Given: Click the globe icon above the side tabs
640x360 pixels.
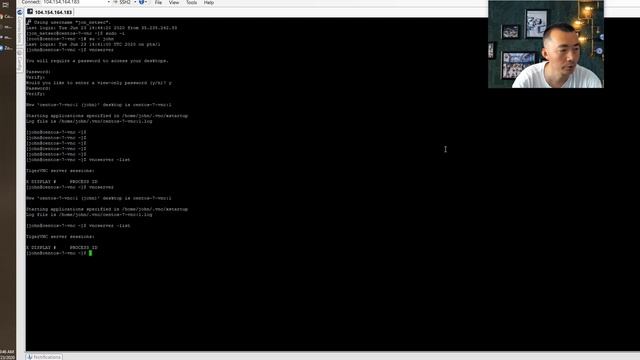Looking at the screenshot, I should click(20, 12).
